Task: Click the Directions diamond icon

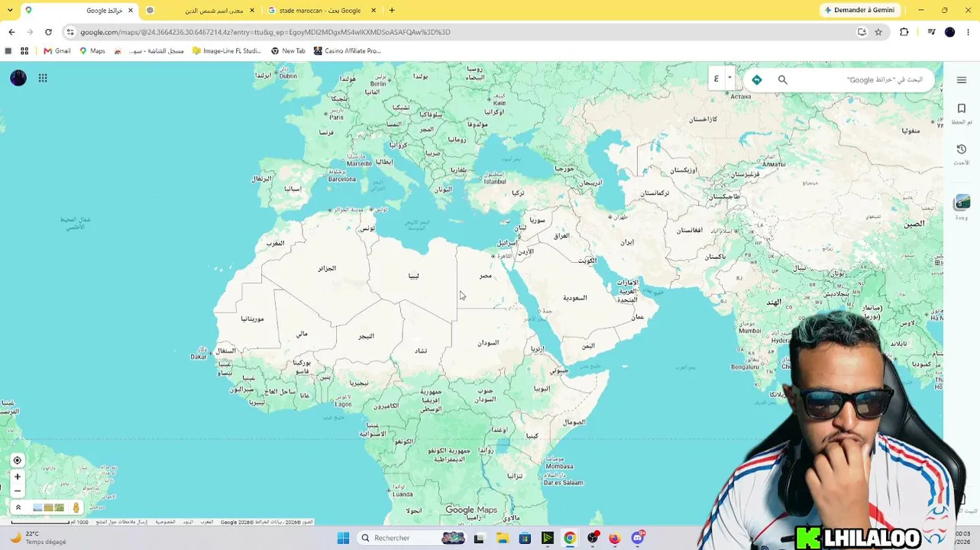Action: tap(757, 79)
